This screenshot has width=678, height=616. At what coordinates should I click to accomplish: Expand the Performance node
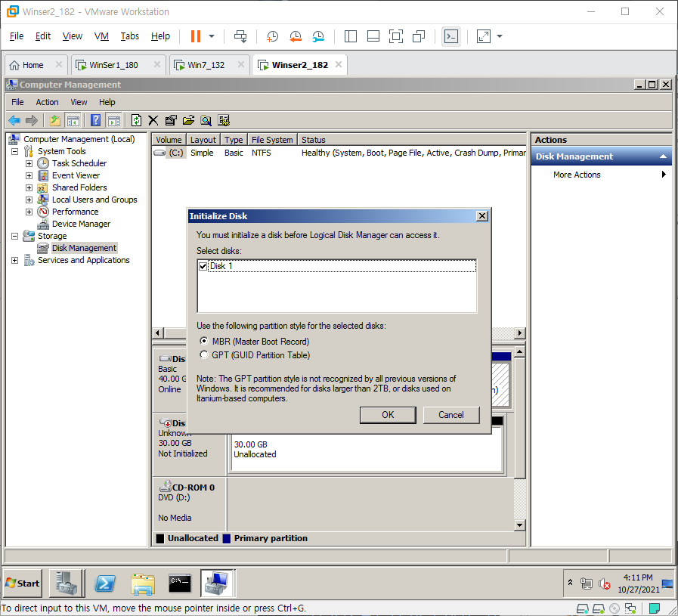29,212
